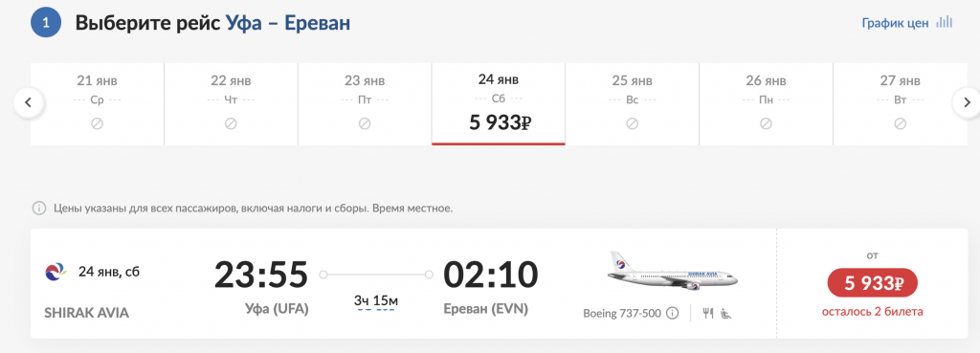This screenshot has width=980, height=353.
Task: Click the next dates arrow
Action: click(967, 102)
